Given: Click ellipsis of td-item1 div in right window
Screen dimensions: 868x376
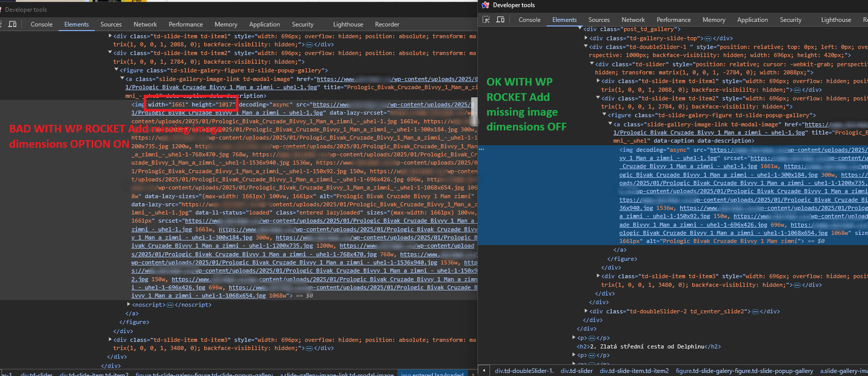Looking at the screenshot, I should pyautogui.click(x=797, y=90).
